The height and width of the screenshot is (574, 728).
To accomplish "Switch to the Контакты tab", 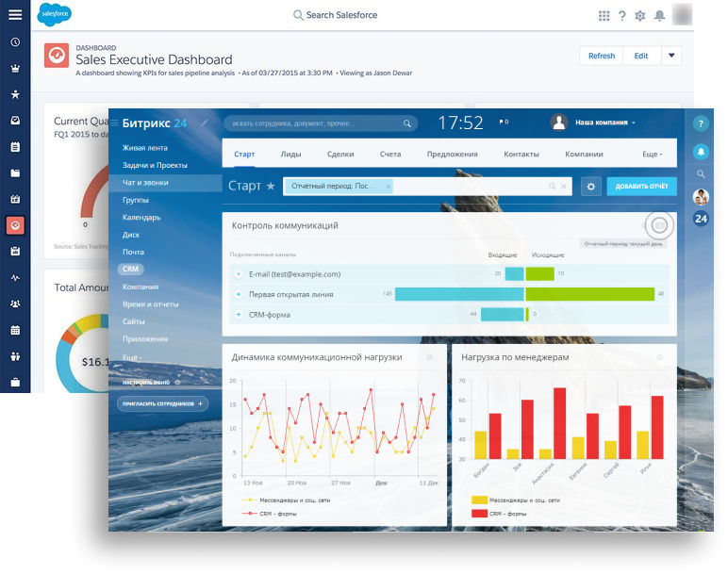I will 521,154.
